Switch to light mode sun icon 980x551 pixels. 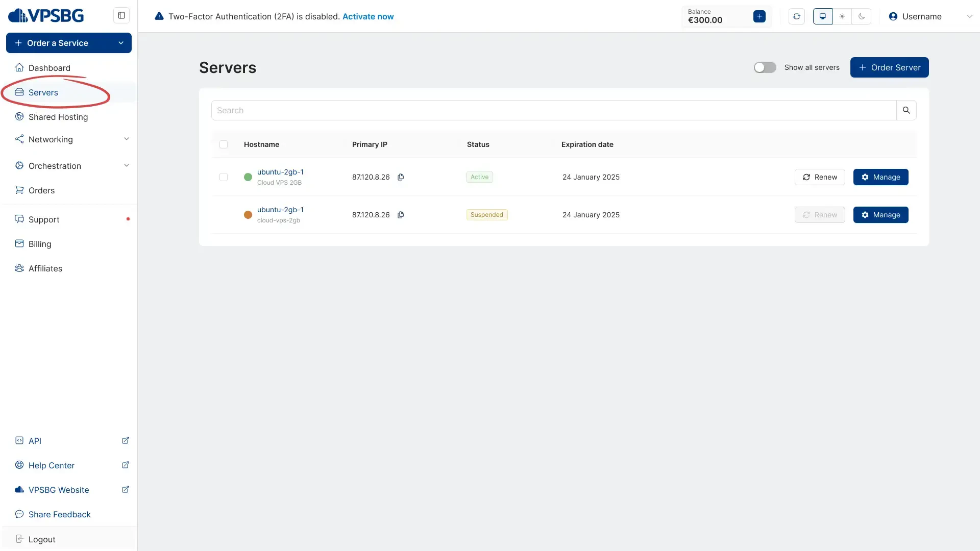[x=842, y=16]
